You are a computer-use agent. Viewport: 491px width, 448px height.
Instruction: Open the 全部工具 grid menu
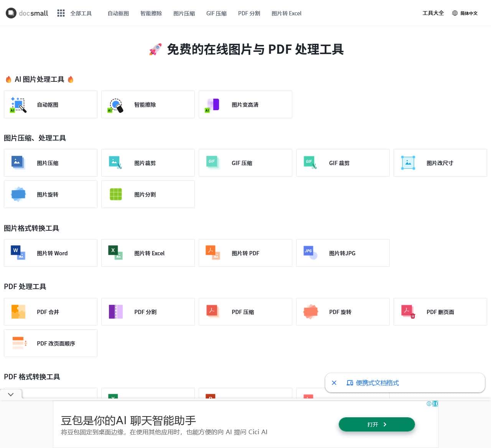(x=74, y=13)
